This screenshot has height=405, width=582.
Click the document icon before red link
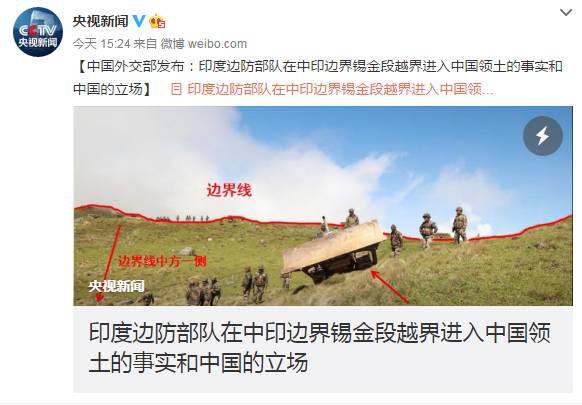pos(176,89)
